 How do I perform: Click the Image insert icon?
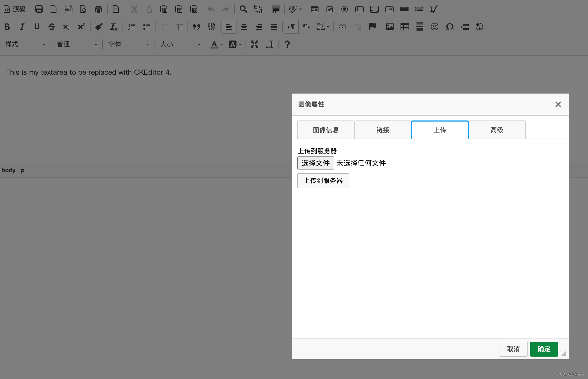tap(390, 27)
